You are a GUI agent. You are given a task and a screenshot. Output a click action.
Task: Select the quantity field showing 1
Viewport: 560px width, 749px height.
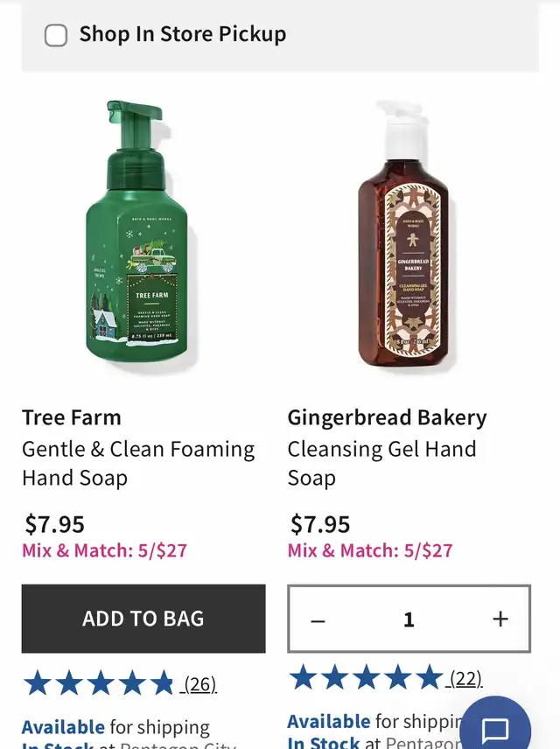[x=409, y=619]
